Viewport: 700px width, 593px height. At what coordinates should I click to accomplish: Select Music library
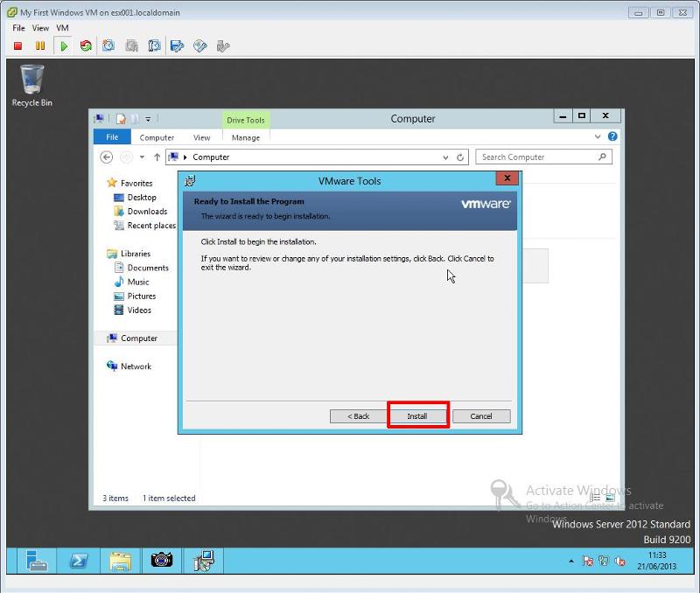coord(138,282)
